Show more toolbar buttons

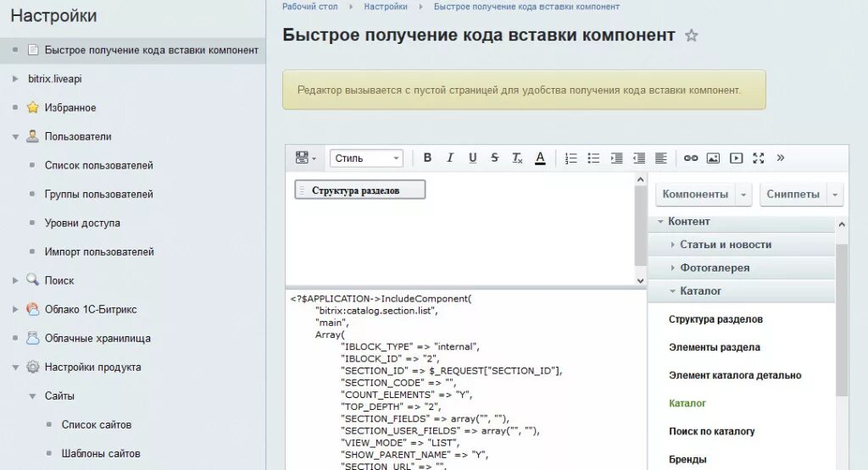coord(781,158)
